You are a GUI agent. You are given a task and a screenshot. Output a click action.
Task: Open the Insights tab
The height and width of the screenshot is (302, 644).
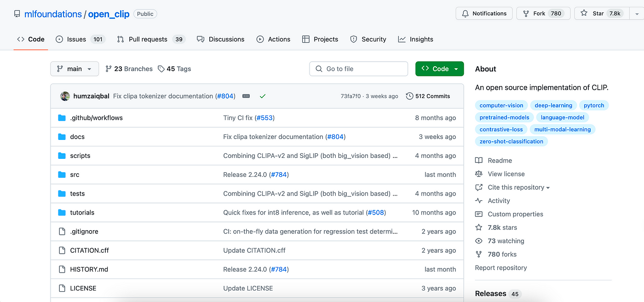[416, 39]
